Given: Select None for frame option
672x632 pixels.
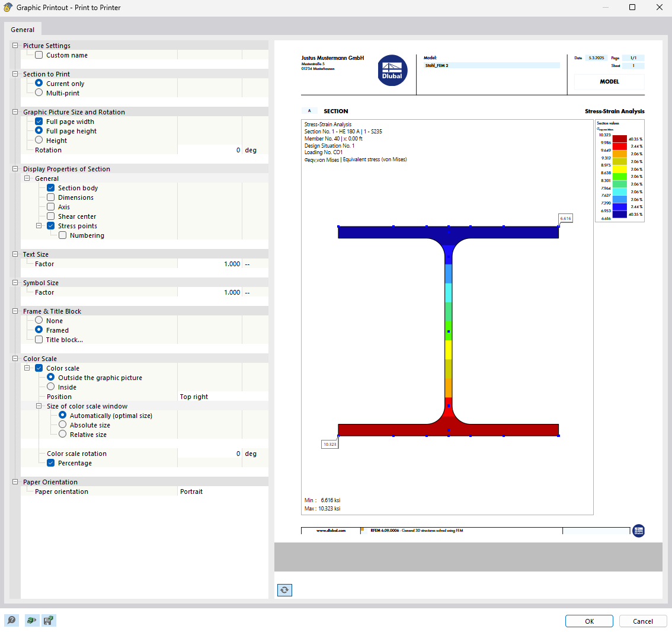Looking at the screenshot, I should coord(39,320).
